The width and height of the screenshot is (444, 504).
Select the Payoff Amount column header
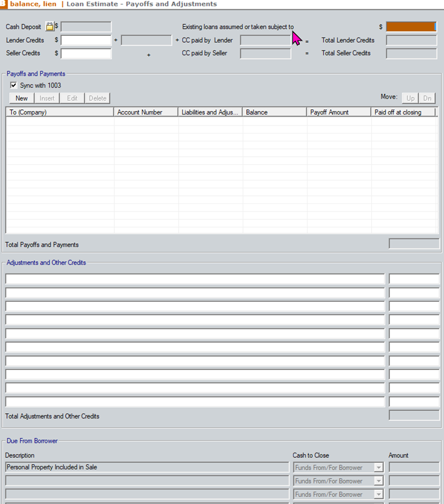(338, 112)
